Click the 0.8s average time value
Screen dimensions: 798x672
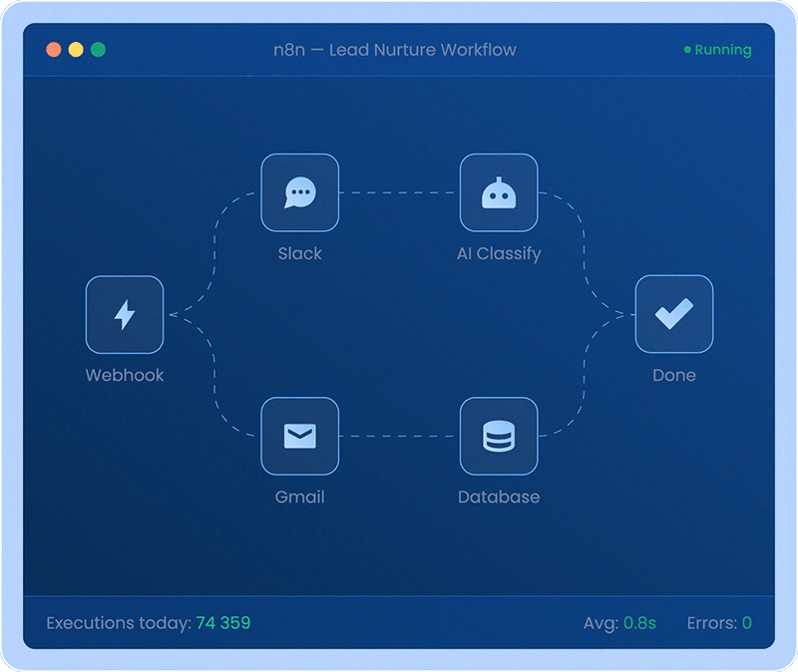tap(639, 623)
